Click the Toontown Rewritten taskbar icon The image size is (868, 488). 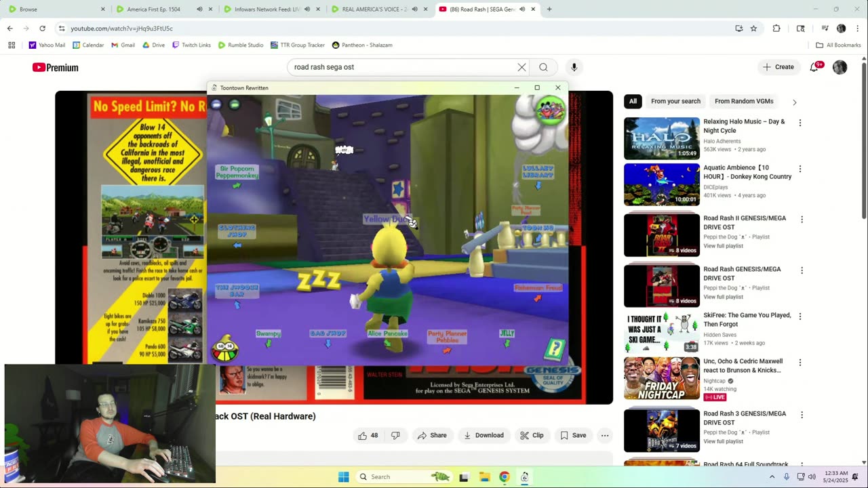pyautogui.click(x=524, y=476)
